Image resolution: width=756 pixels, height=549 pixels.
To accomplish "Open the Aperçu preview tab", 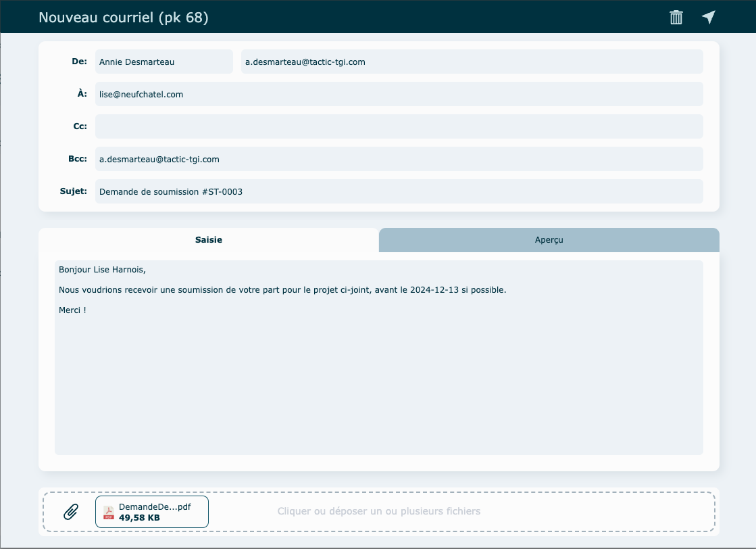I will coord(549,240).
